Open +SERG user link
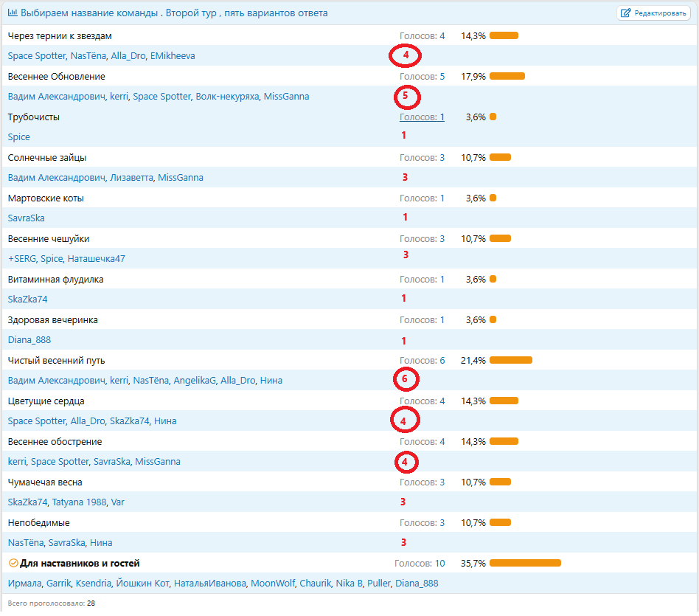This screenshot has width=699, height=616. 22,259
